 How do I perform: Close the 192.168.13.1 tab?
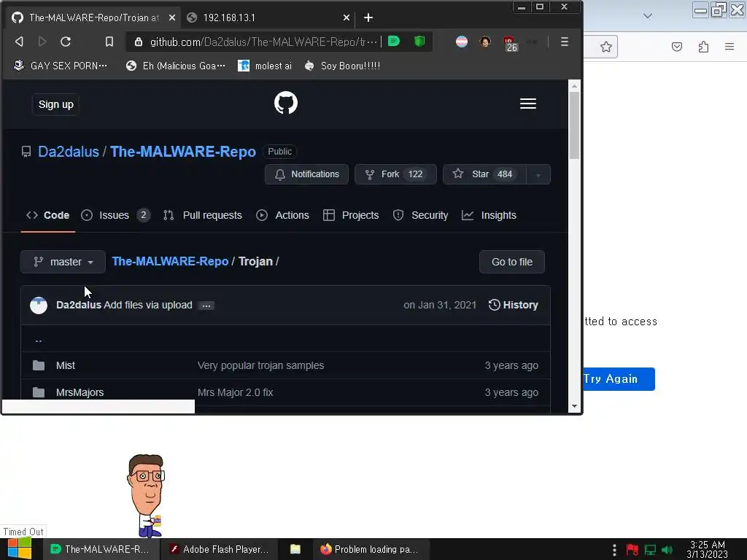[x=347, y=17]
